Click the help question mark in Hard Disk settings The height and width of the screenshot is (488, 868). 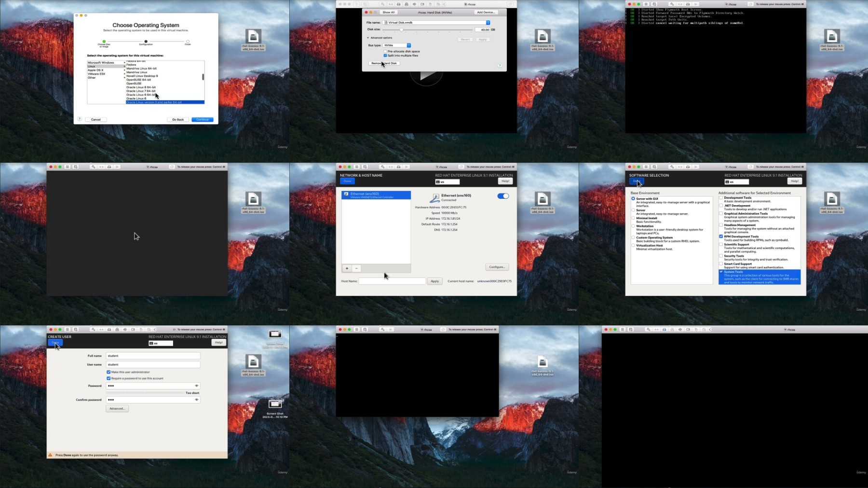[x=500, y=65]
